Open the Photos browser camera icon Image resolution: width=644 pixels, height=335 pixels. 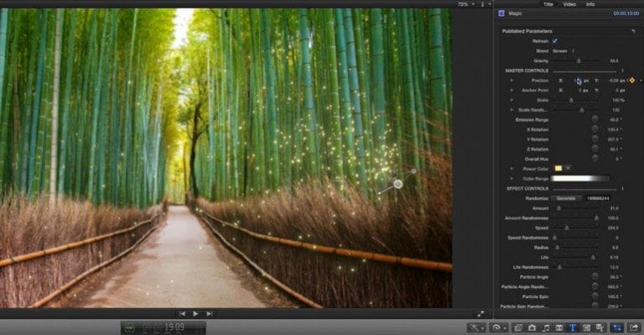click(x=532, y=327)
